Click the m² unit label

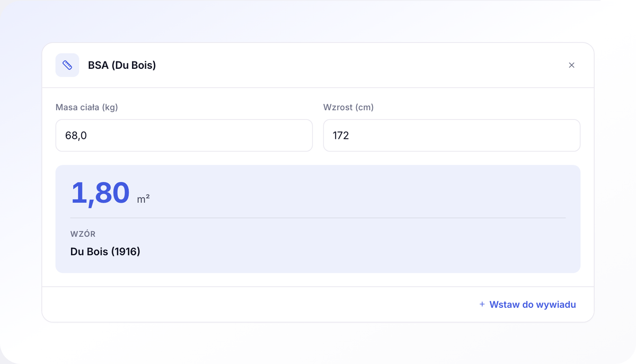click(x=143, y=199)
